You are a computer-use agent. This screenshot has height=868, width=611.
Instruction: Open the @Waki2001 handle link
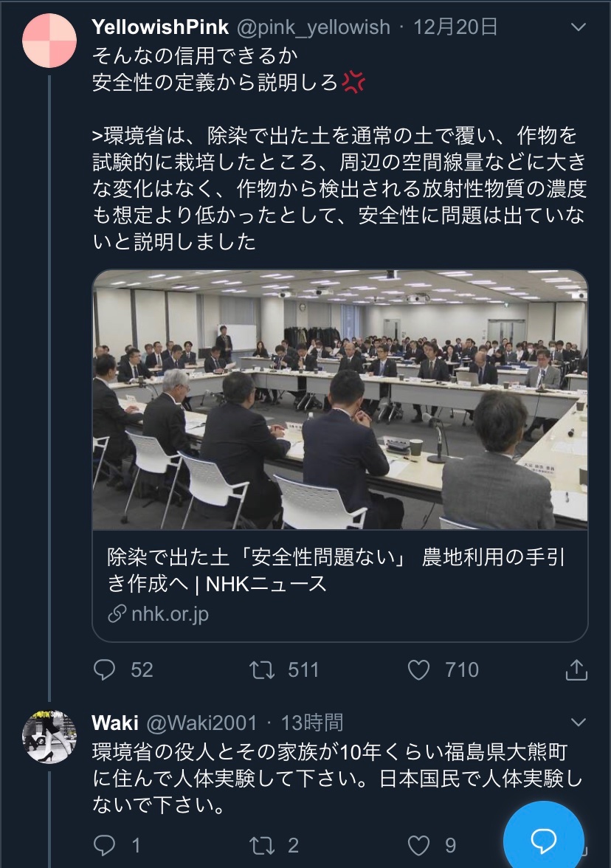pyautogui.click(x=202, y=723)
